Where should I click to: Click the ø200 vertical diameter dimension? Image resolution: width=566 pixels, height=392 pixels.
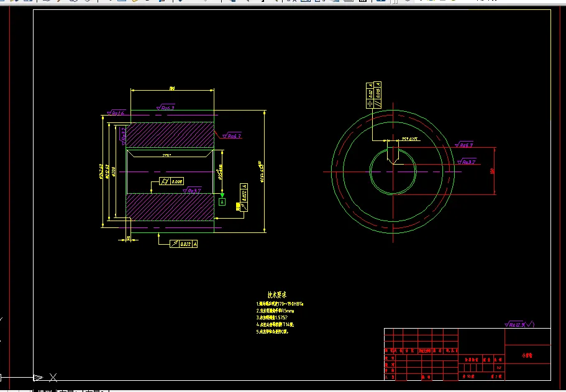[113, 171]
